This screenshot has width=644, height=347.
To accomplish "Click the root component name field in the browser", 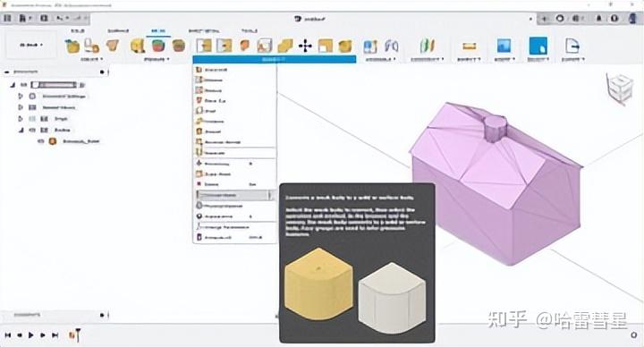I will [55, 85].
